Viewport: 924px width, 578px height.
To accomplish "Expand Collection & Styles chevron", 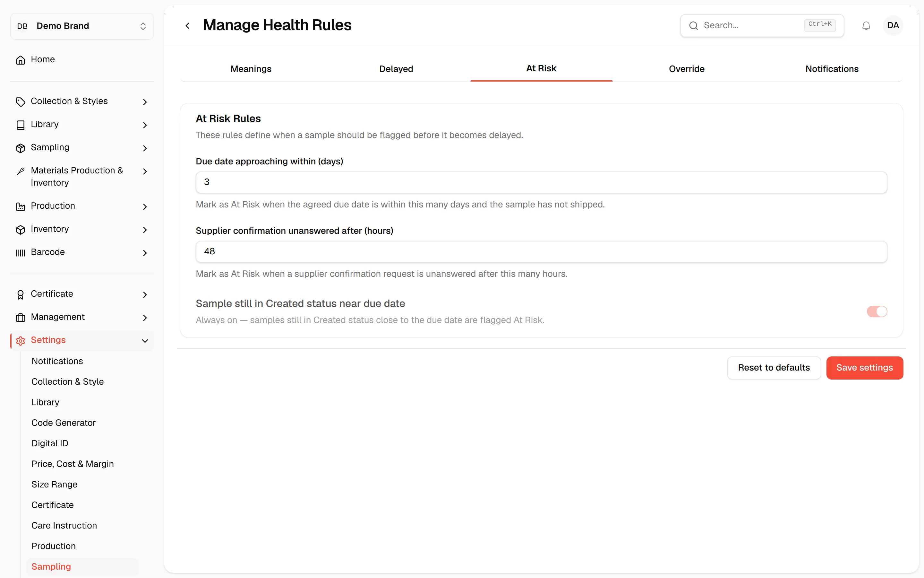I will click(x=145, y=102).
